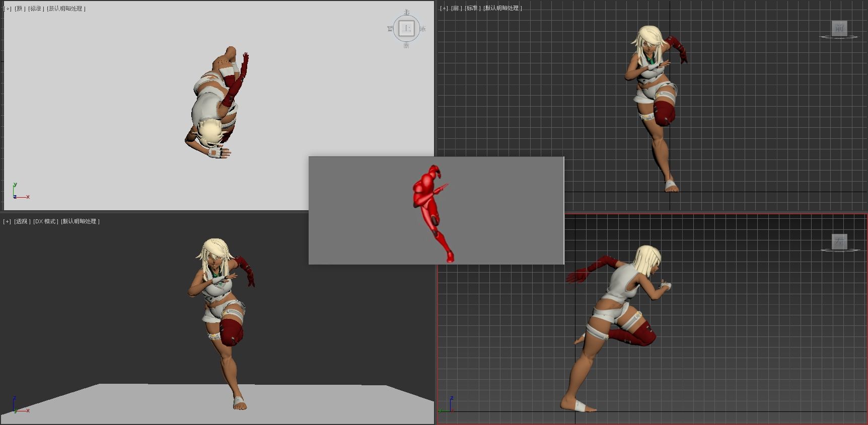Click the ViewCube compass ring in Front viewport
Viewport: 868px width, 425px height.
839,37
